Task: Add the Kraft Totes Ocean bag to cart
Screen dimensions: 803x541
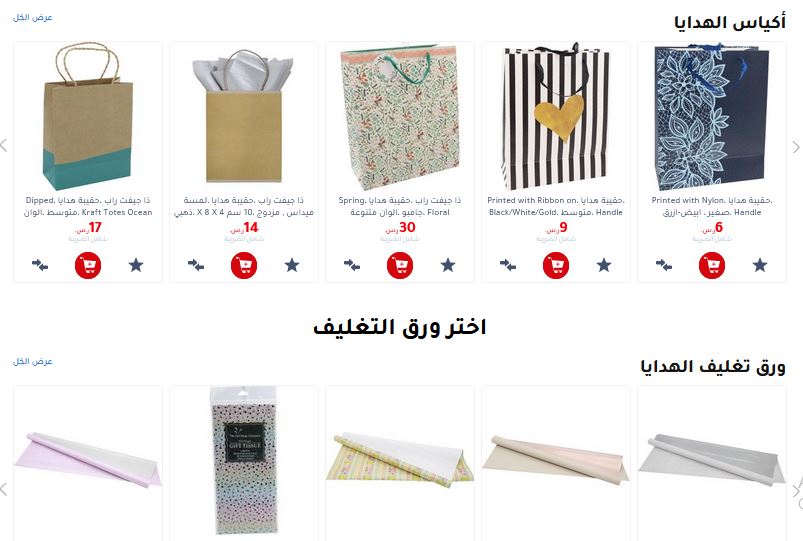Action: pos(88,265)
